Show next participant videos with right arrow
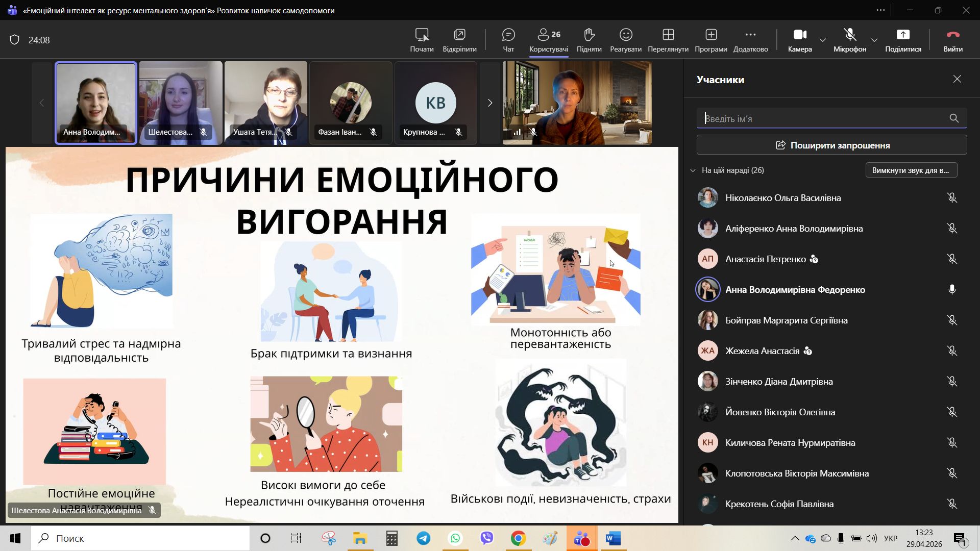The height and width of the screenshot is (551, 980). [490, 103]
